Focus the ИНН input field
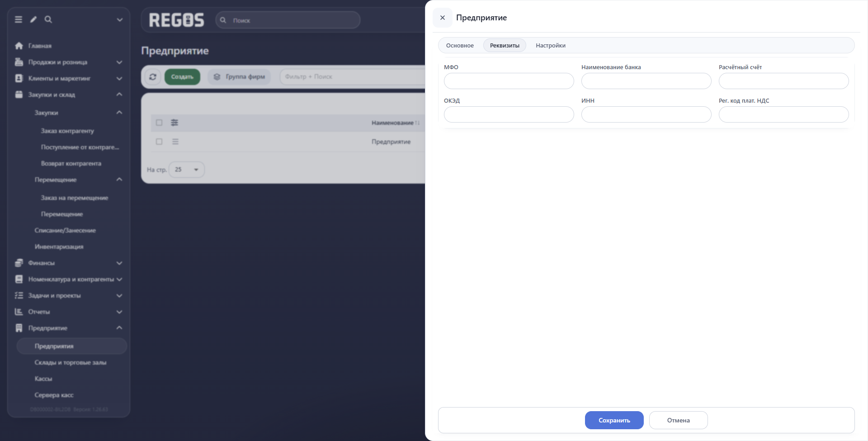Viewport: 868px width, 441px height. click(646, 114)
